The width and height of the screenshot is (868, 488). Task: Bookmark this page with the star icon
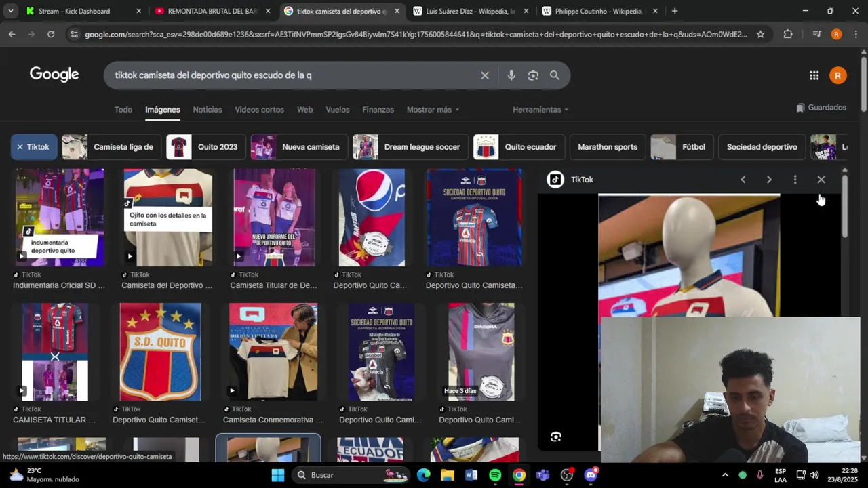[x=760, y=34]
